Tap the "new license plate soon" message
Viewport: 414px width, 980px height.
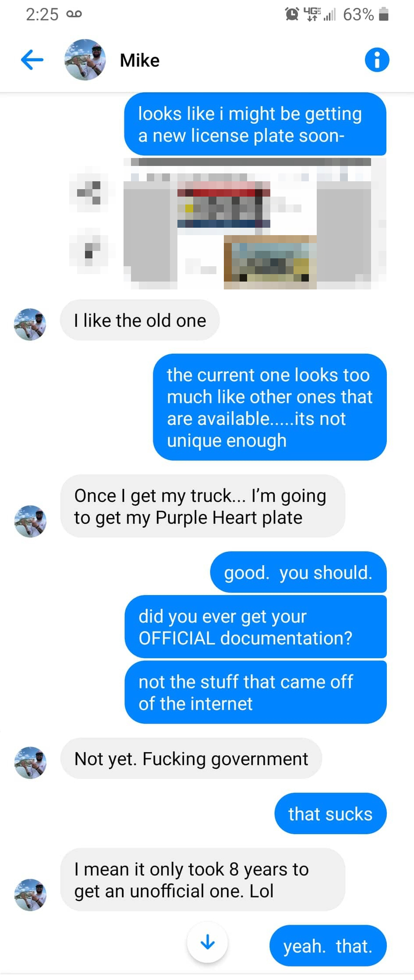[255, 124]
